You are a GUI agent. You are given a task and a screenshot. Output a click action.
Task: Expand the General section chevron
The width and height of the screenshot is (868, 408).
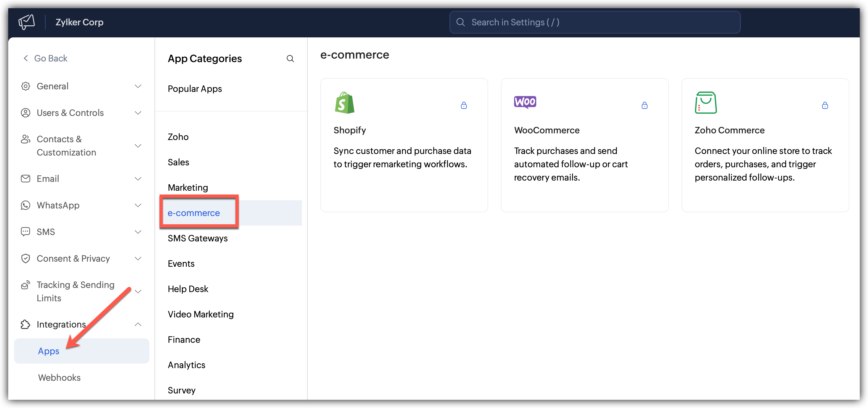138,86
